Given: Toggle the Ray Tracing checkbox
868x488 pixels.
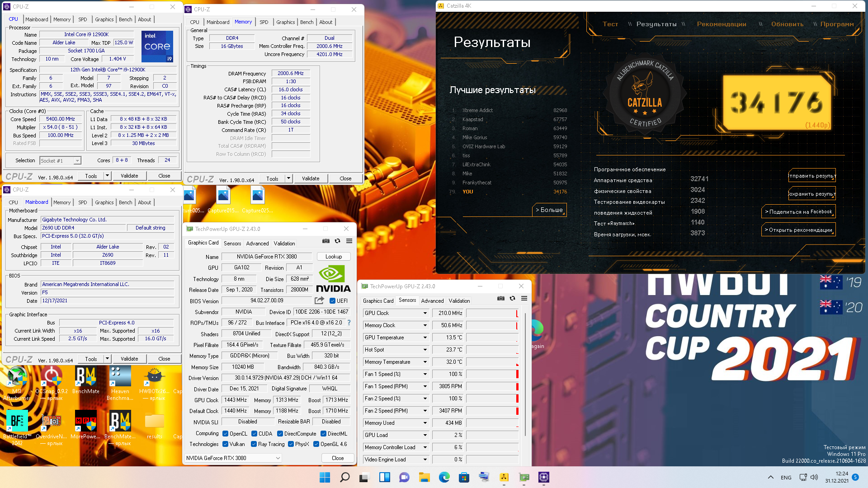Looking at the screenshot, I should 254,444.
